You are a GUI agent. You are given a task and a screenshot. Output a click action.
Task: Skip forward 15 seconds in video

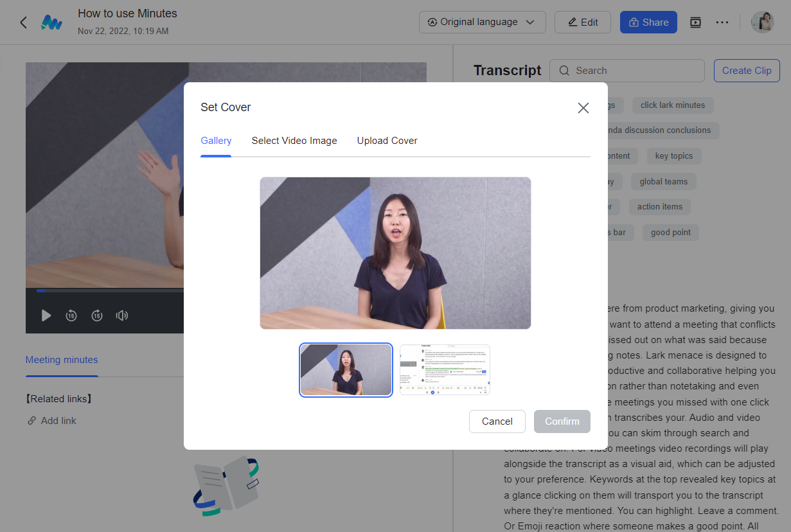point(96,315)
